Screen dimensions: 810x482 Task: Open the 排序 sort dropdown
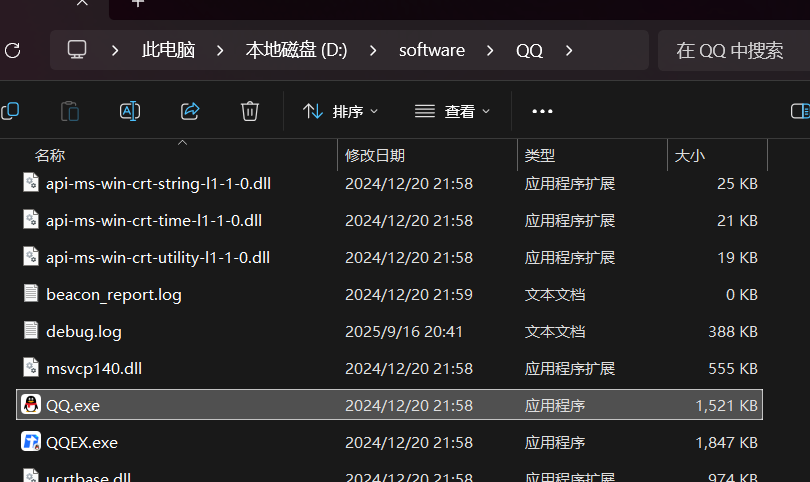pyautogui.click(x=340, y=111)
